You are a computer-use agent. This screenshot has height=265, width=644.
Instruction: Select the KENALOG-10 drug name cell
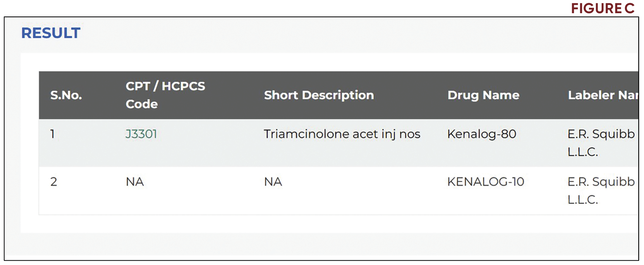[486, 182]
